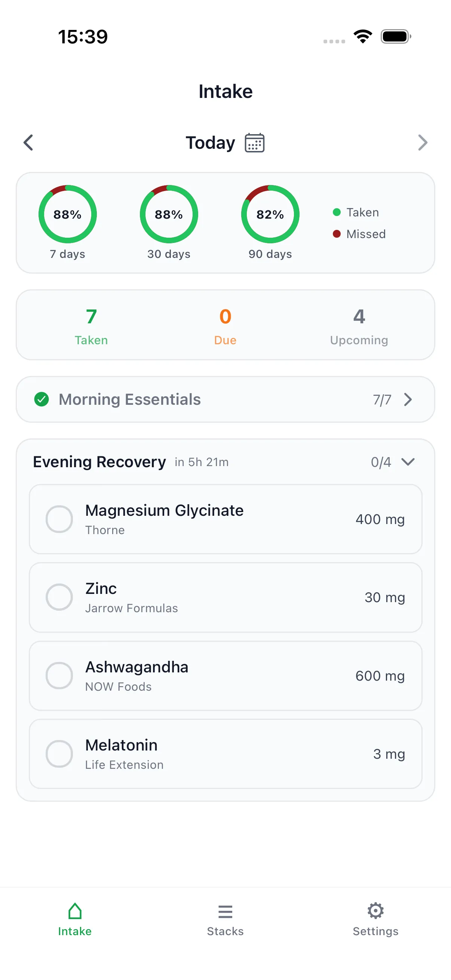Screen dimensions: 451x980
Task: Open the Stacks list icon
Action: [x=225, y=912]
